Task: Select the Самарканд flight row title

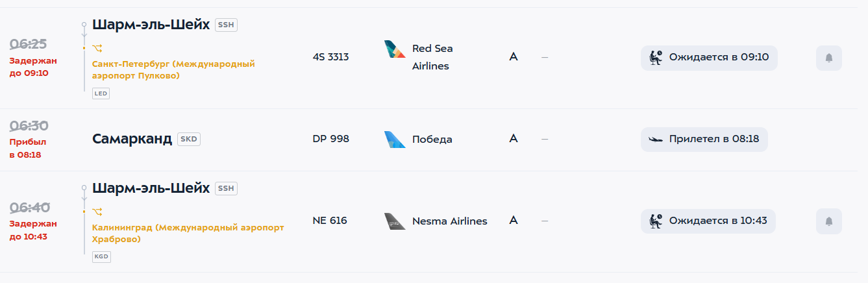Action: [x=132, y=139]
